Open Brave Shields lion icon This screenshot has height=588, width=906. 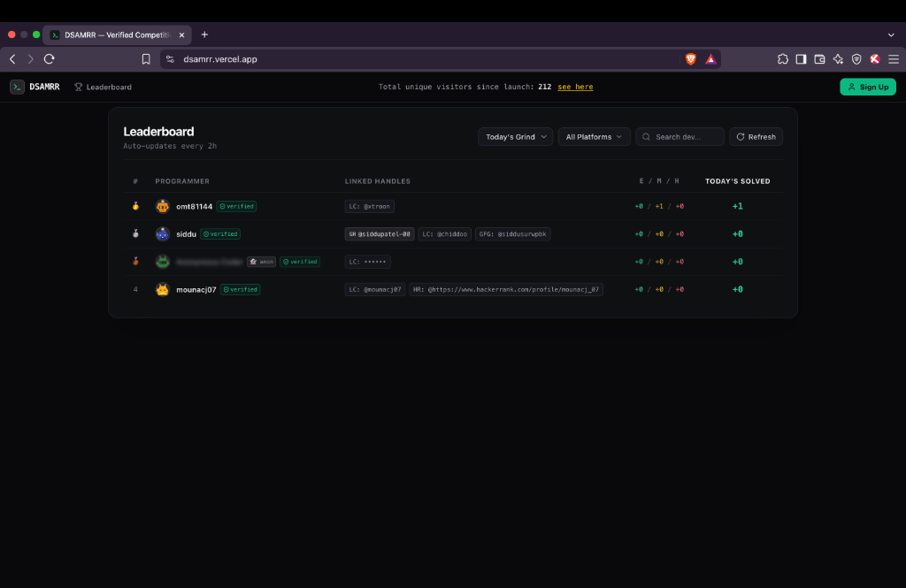coord(690,59)
